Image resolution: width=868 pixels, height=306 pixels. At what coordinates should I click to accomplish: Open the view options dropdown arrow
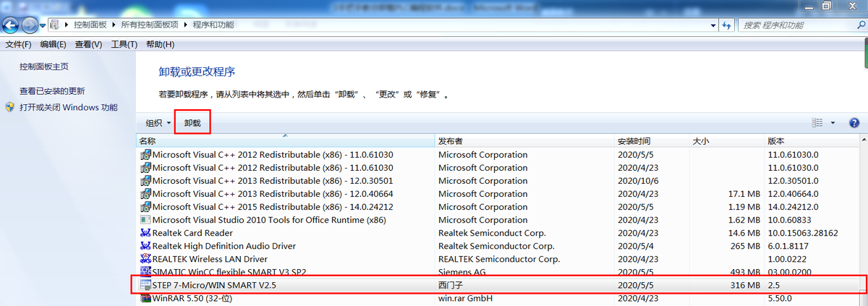tap(833, 123)
